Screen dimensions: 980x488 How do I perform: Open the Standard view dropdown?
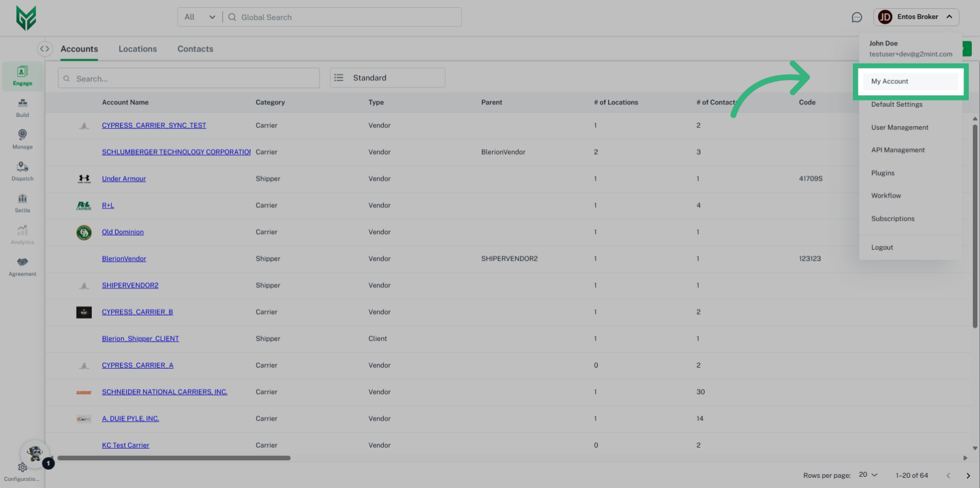point(387,78)
